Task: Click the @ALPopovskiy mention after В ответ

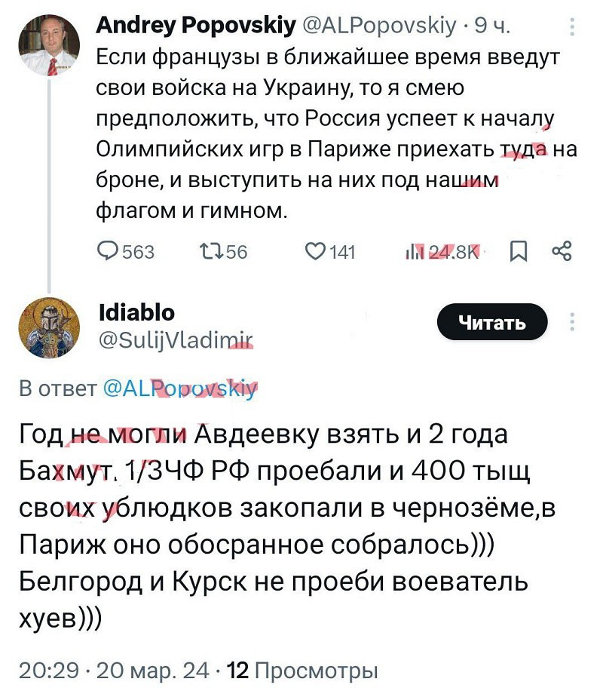Action: [179, 389]
